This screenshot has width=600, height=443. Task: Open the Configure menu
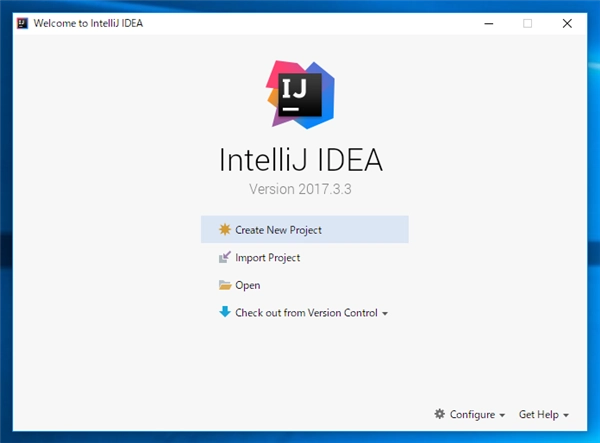472,414
